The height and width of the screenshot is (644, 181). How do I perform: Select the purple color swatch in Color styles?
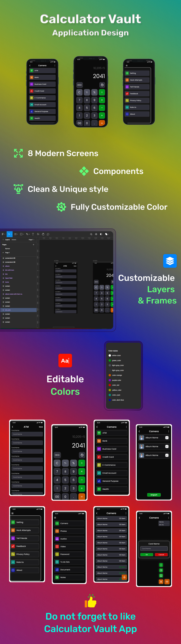(110, 380)
